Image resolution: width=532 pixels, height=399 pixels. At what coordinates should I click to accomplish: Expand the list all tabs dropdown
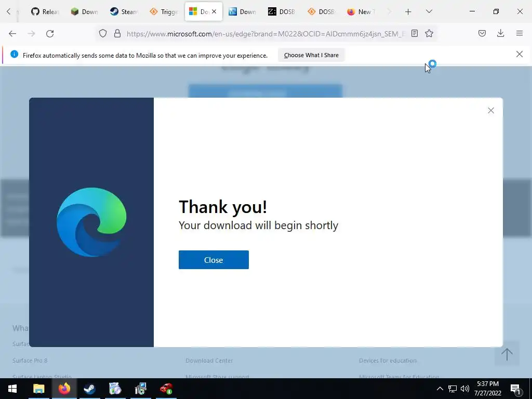point(429,11)
